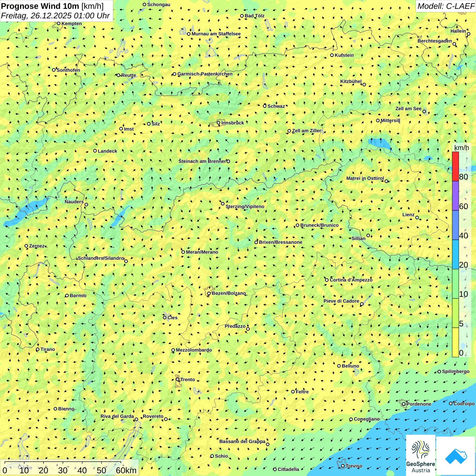Click the "Brixen/Bressanone" place name
This screenshot has width=476, height=476.
(x=280, y=242)
